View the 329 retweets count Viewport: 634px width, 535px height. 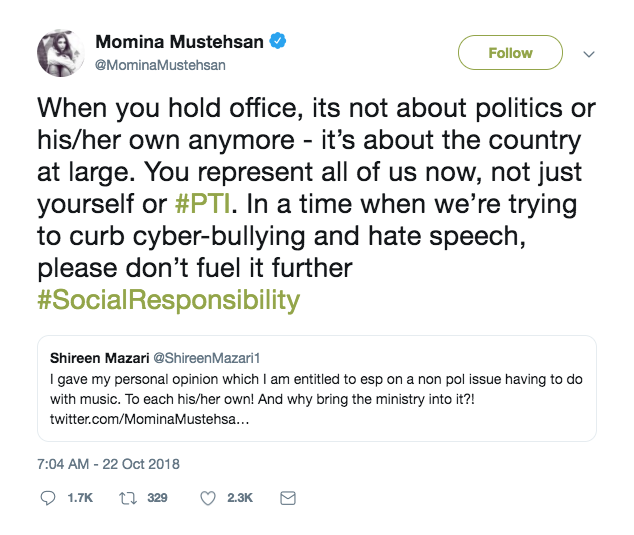[x=156, y=498]
